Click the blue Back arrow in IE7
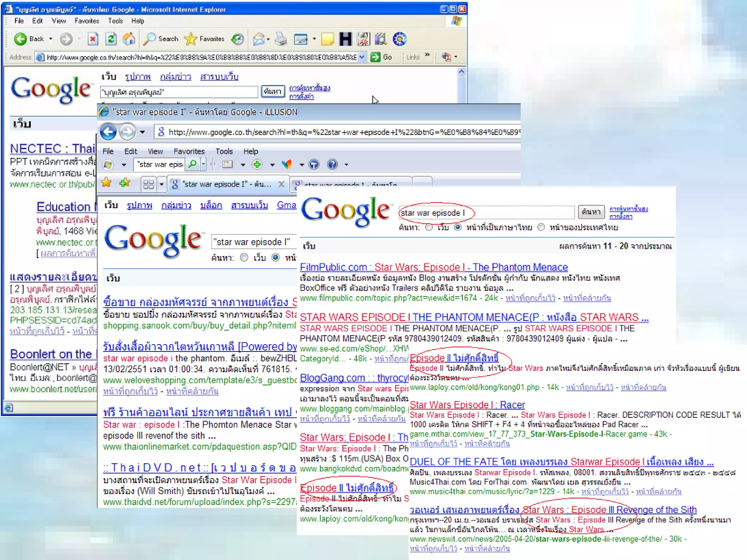This screenshot has height=560, width=747. 108,132
